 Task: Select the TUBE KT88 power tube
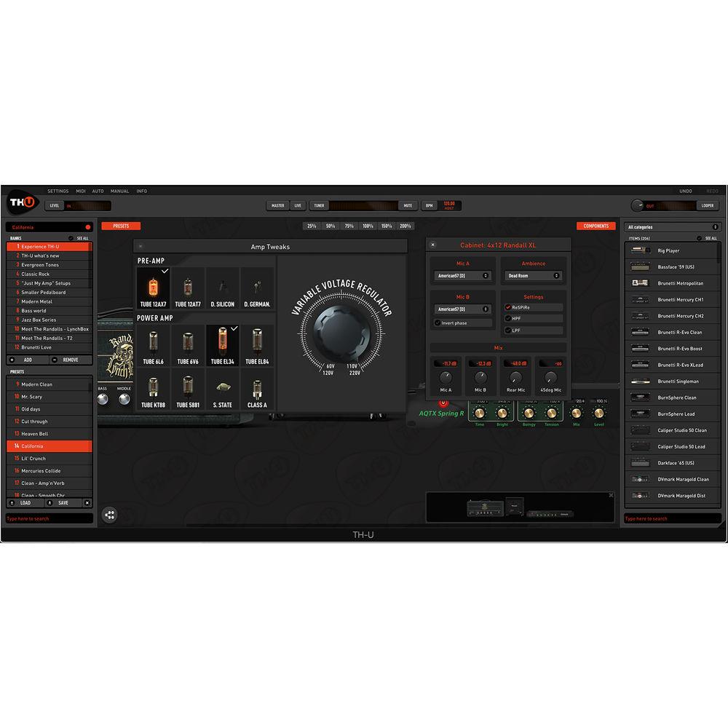pyautogui.click(x=154, y=388)
